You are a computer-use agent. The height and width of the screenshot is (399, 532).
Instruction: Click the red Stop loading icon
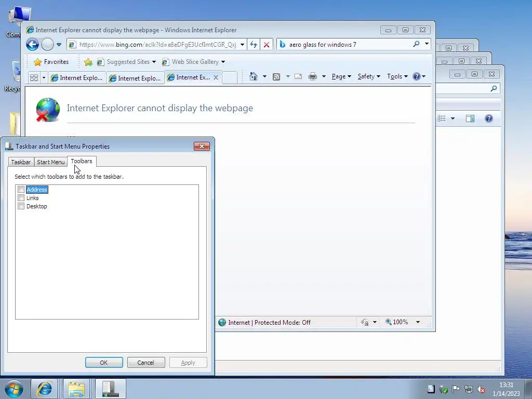coord(267,45)
